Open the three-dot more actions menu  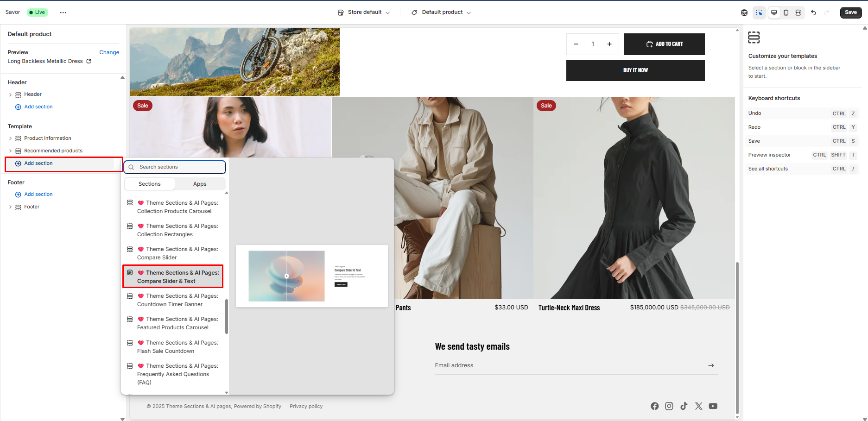pyautogui.click(x=63, y=13)
